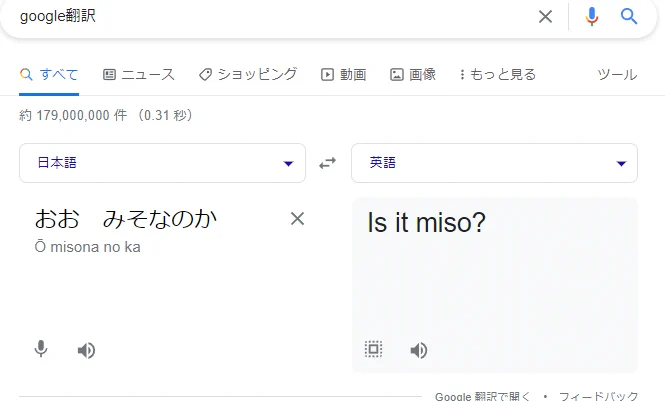
Task: Open the 日本語 source language dropdown
Action: (x=162, y=163)
